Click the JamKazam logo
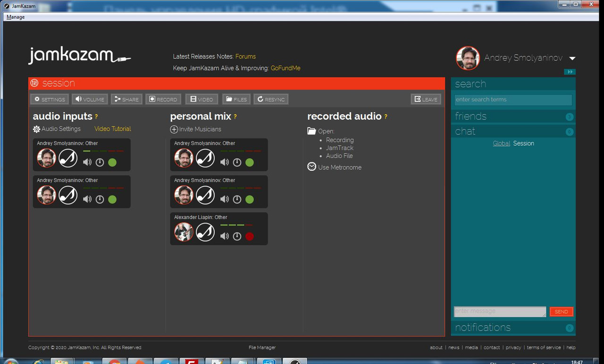Screen dimensions: 604x364 click(79, 56)
